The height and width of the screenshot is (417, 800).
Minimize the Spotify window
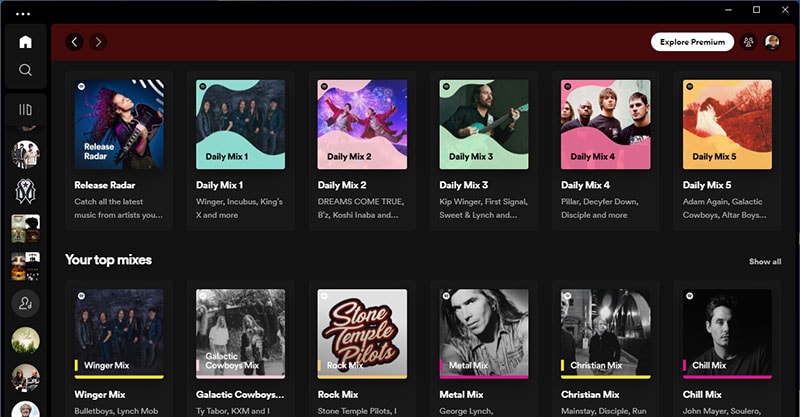pyautogui.click(x=729, y=10)
